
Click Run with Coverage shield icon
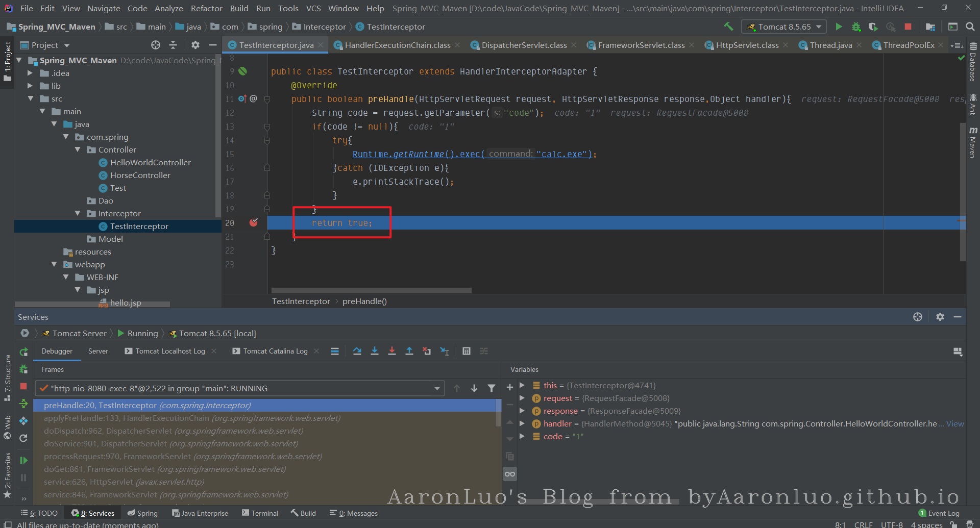point(873,27)
